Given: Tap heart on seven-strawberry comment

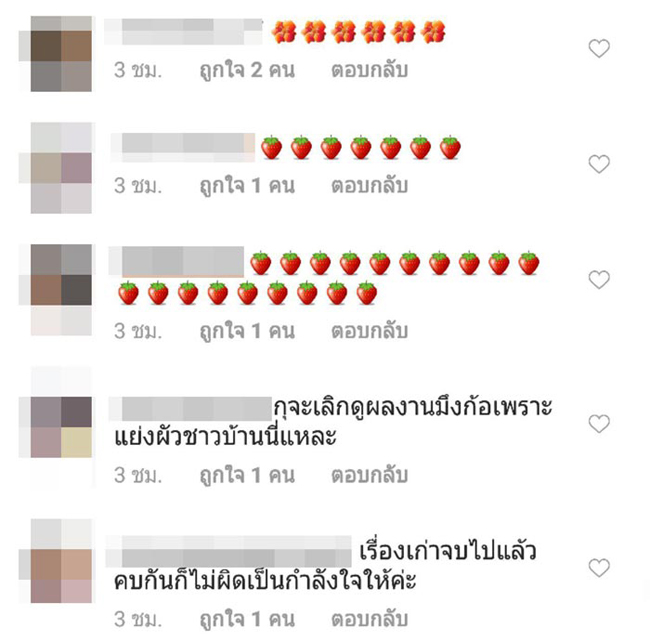Looking at the screenshot, I should 599,164.
